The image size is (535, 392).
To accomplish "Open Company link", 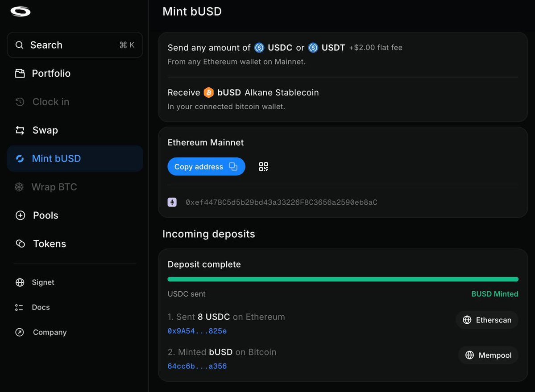I will (x=50, y=332).
